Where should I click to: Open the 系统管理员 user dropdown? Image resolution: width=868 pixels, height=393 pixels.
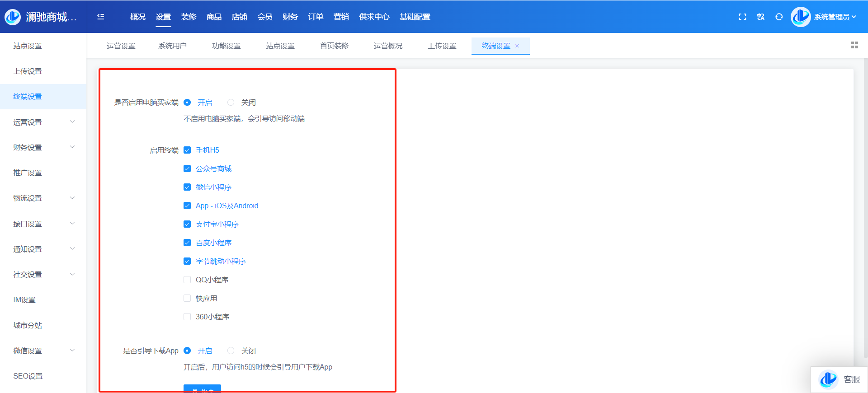point(835,17)
